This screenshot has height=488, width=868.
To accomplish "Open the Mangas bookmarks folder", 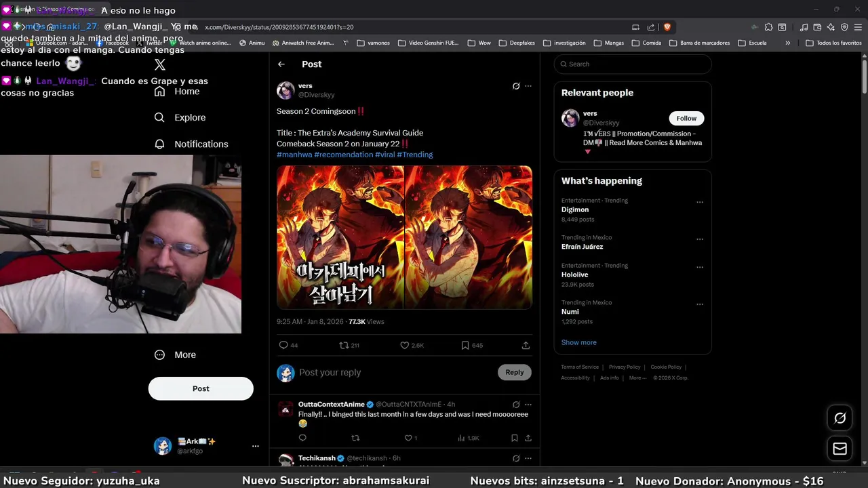I will coord(609,43).
